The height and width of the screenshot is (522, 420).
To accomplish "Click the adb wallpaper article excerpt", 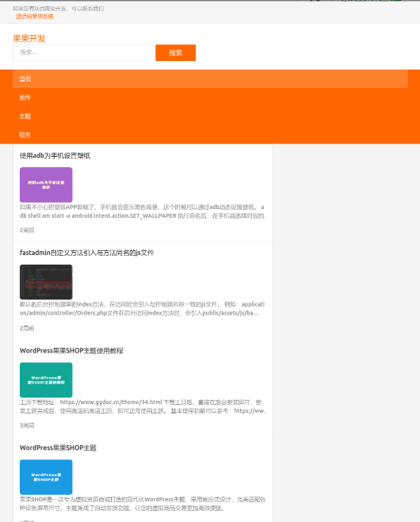I will click(143, 211).
